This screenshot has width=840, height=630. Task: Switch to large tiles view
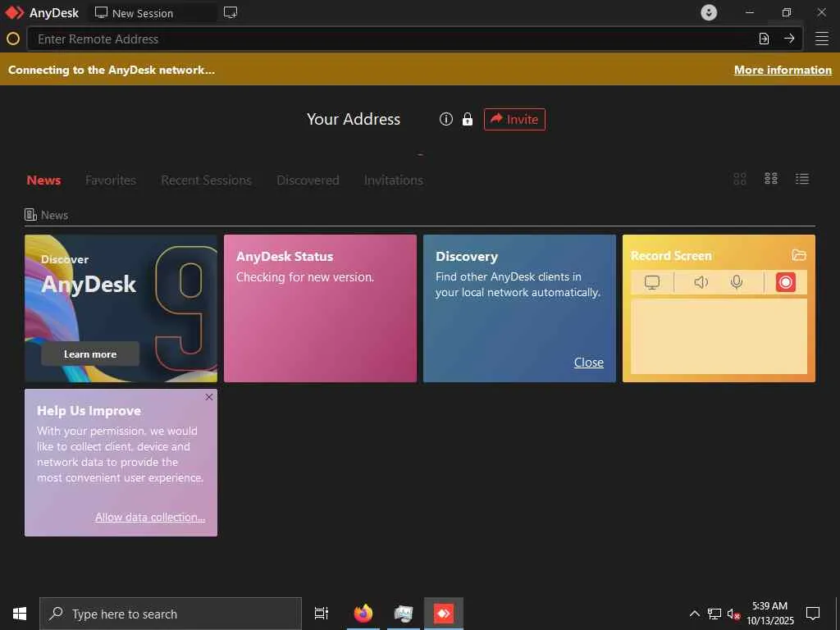pyautogui.click(x=739, y=178)
